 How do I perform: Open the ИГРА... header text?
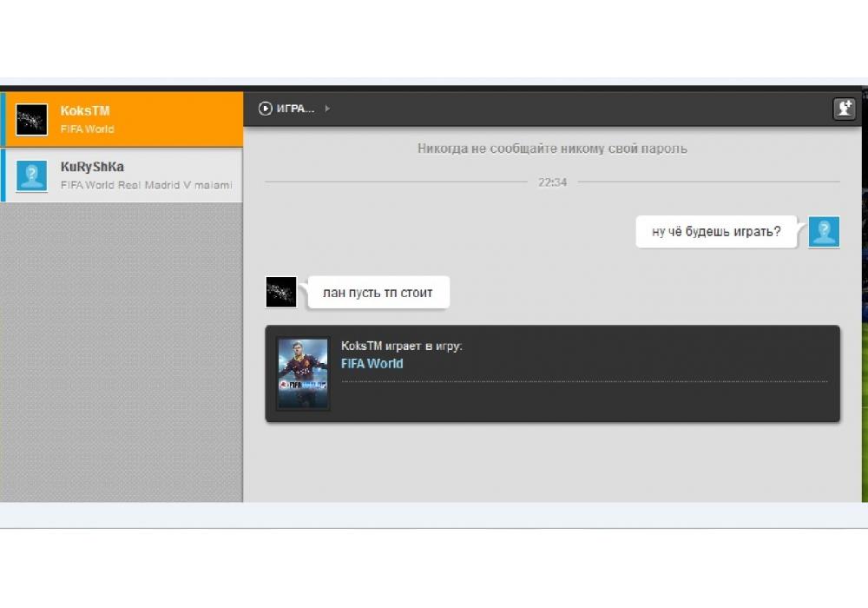(295, 109)
